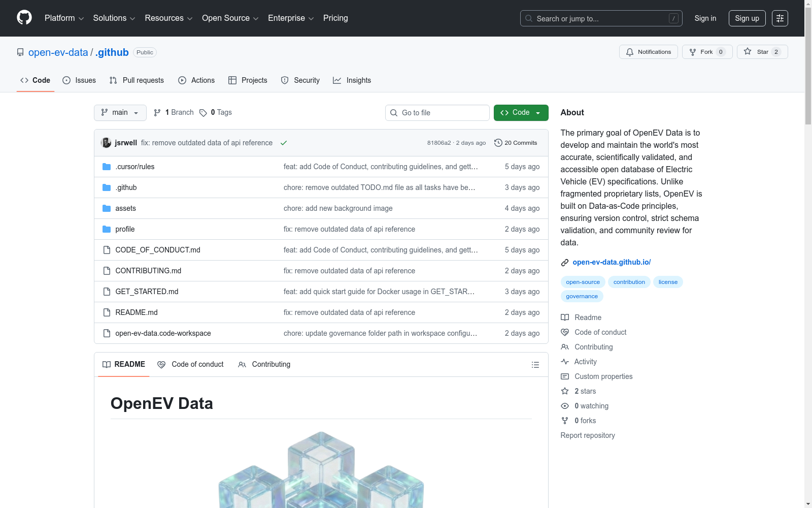Open the Pricing link
Image resolution: width=812 pixels, height=508 pixels.
tap(335, 18)
